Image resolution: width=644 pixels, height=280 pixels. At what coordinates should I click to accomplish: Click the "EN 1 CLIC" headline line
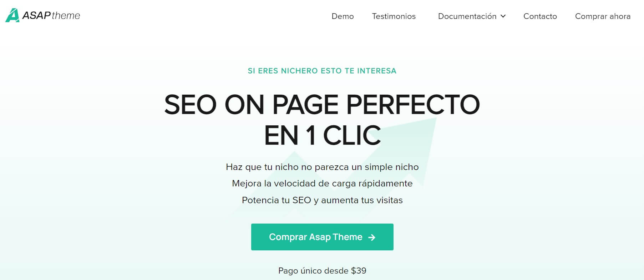[322, 136]
